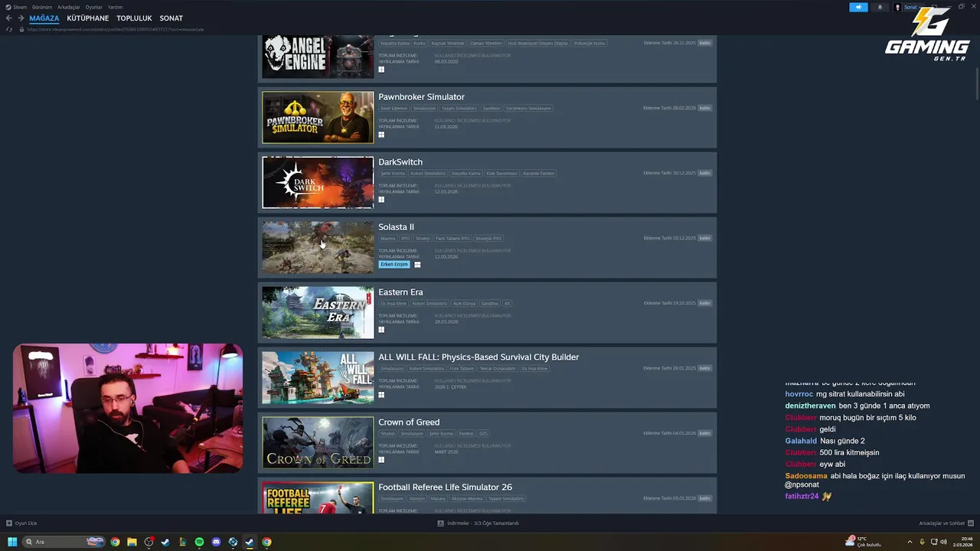Remove Eastern Era with its kaldır button
This screenshot has height=551, width=980.
[x=705, y=303]
